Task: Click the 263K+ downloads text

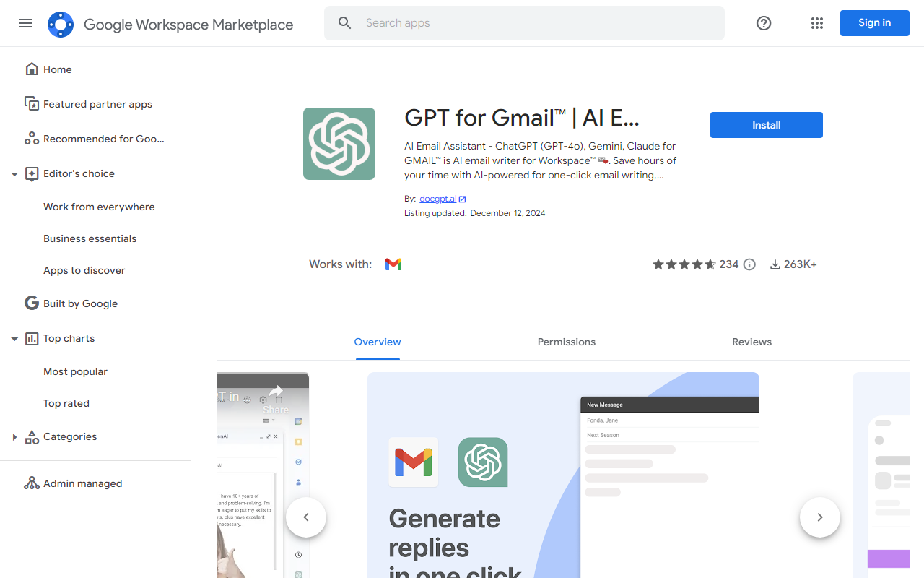Action: point(800,264)
